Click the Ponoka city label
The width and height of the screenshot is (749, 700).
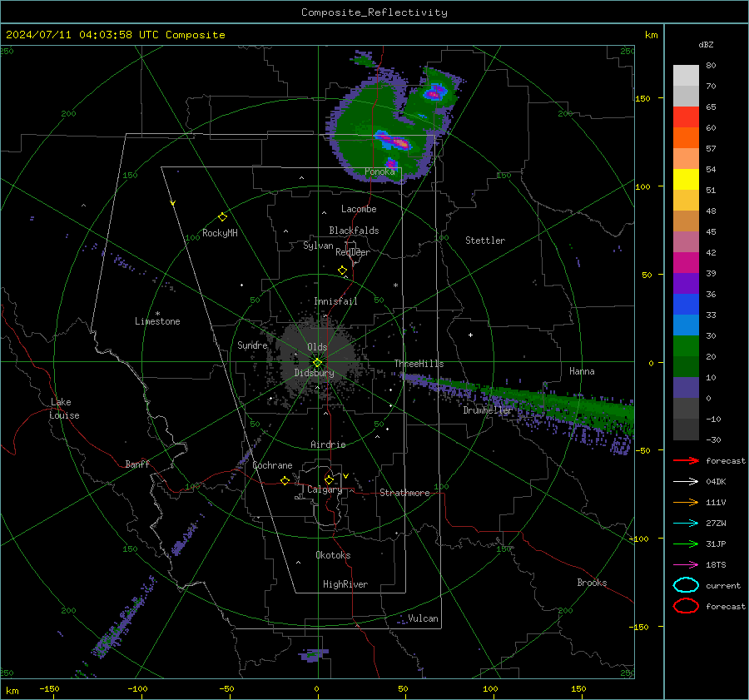click(379, 171)
